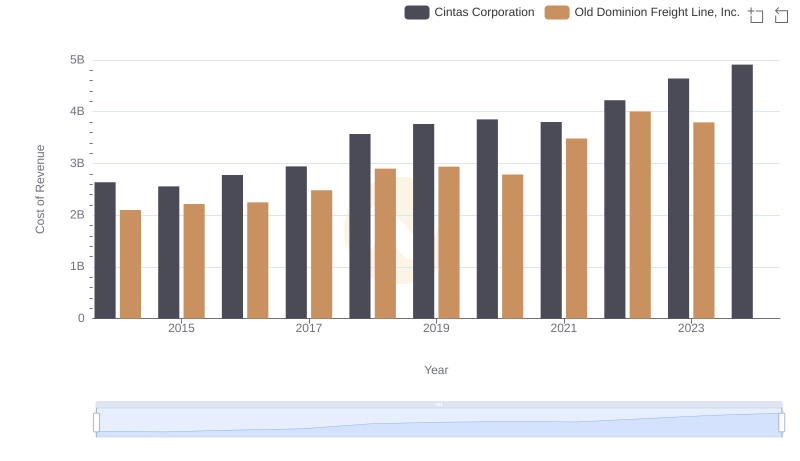The width and height of the screenshot is (800, 461).
Task: Click the 5B y-axis label
Action: (x=77, y=60)
